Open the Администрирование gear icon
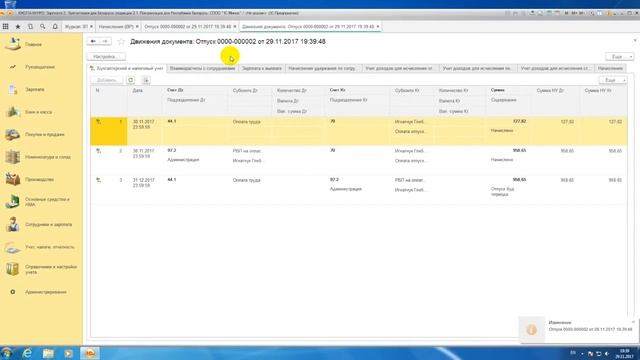Image resolution: width=640 pixels, height=360 pixels. (x=13, y=292)
